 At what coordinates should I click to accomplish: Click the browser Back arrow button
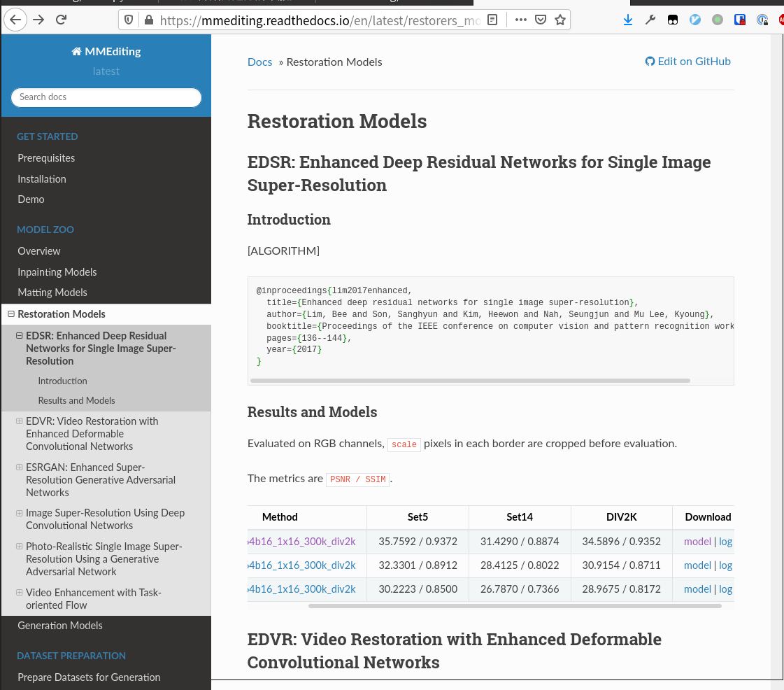pyautogui.click(x=15, y=20)
